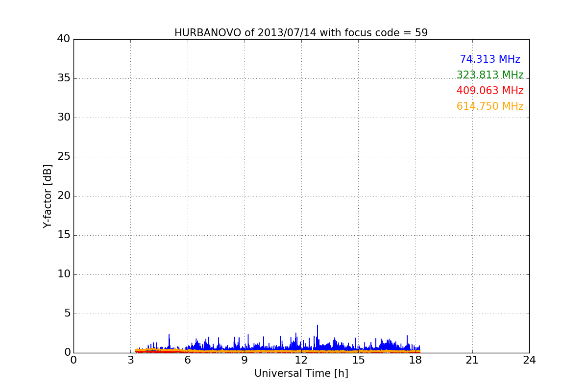Click x-axis tick label 9
The width and height of the screenshot is (588, 392).
point(245,360)
